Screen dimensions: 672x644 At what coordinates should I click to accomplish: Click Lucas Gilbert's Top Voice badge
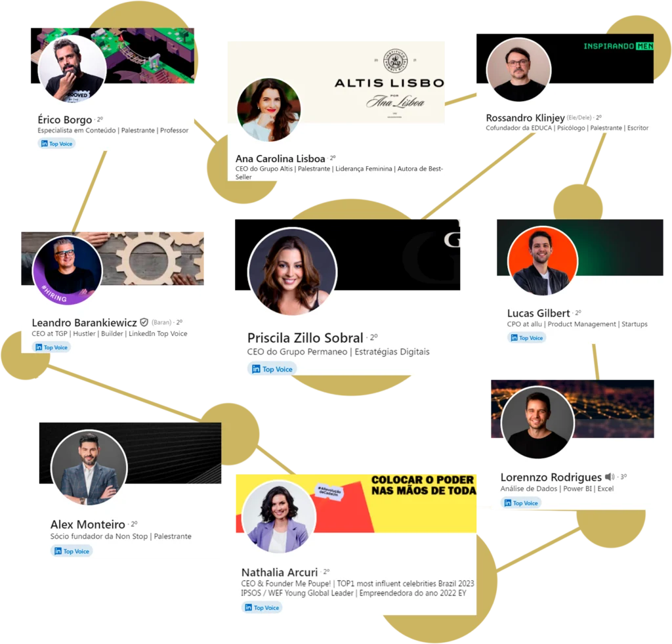(527, 338)
